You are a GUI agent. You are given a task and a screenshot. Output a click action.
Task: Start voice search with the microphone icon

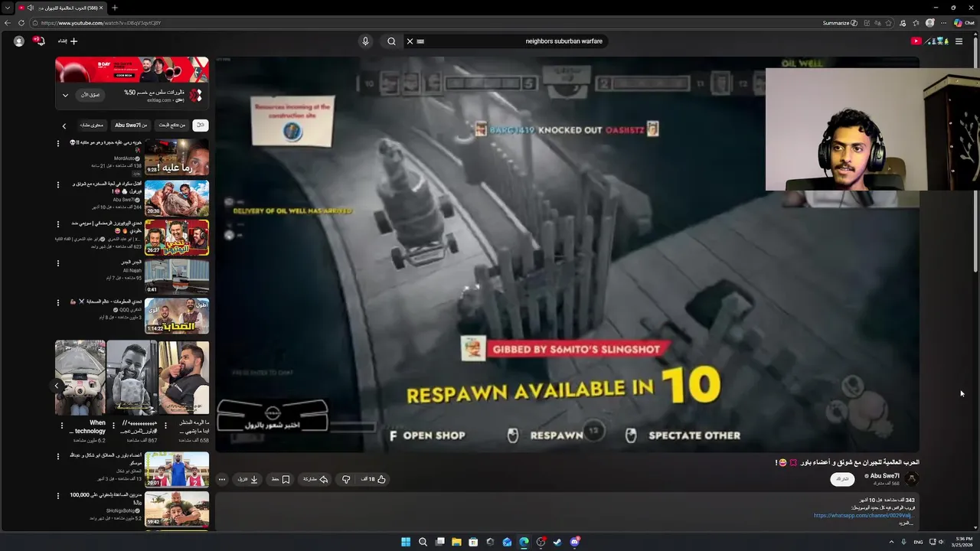pyautogui.click(x=365, y=41)
